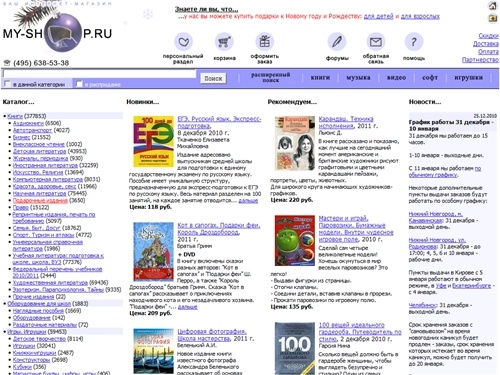Click inside the search text field
Viewport: 500px width, 375px height.
pyautogui.click(x=99, y=74)
